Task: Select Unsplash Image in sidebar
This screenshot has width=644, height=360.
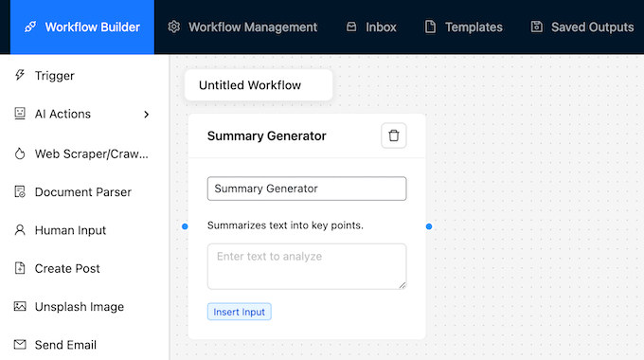Action: coord(80,307)
